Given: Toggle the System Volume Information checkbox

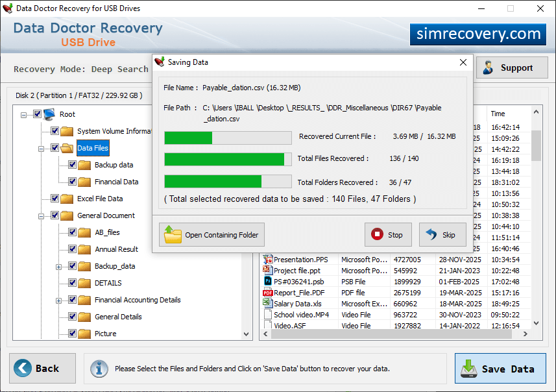Looking at the screenshot, I should [54, 130].
